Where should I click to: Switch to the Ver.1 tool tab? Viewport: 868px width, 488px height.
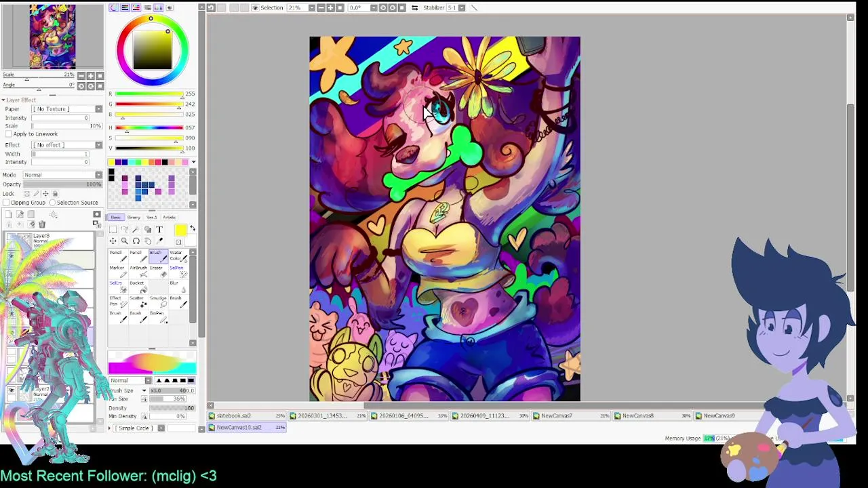[x=152, y=218]
